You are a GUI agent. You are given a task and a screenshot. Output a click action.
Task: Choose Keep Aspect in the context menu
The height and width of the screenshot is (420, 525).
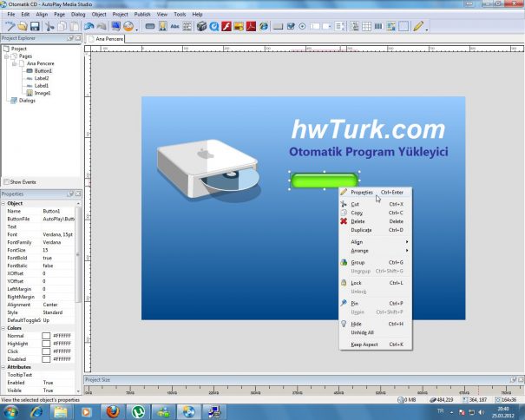click(376, 345)
